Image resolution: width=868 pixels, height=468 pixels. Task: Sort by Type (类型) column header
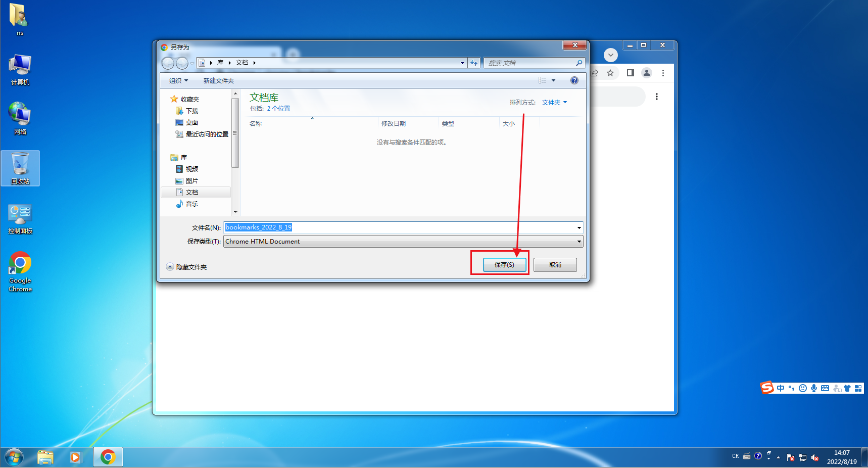tap(448, 124)
